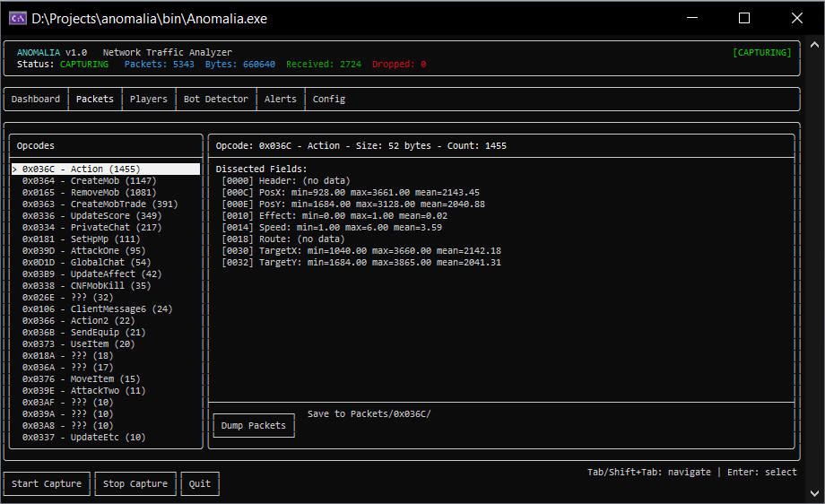The image size is (825, 504).
Task: Click the Quit button
Action: point(200,483)
